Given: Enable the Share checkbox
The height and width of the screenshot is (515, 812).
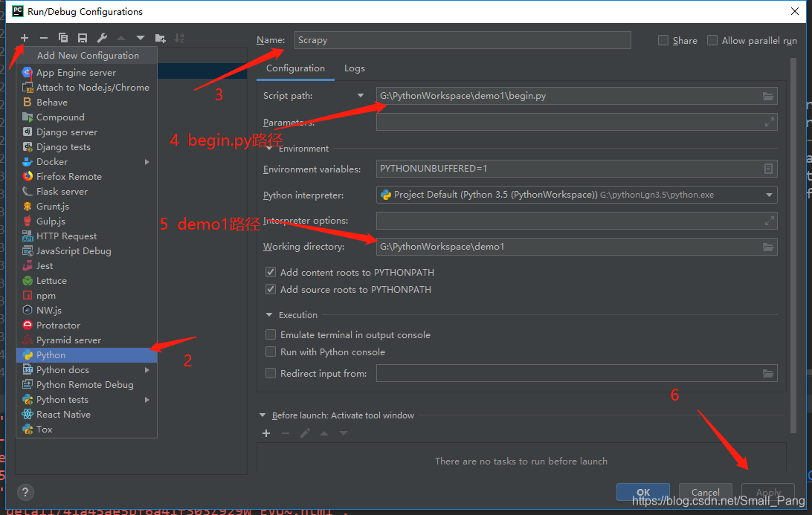Looking at the screenshot, I should pos(663,40).
